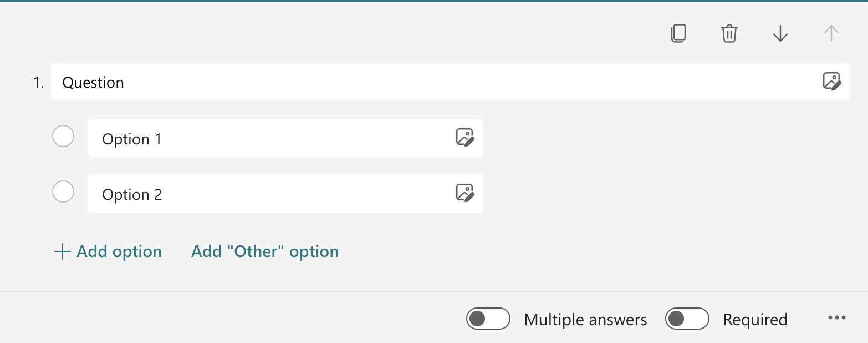Add an image to Option 2
Screen dimensions: 868x343
click(465, 193)
